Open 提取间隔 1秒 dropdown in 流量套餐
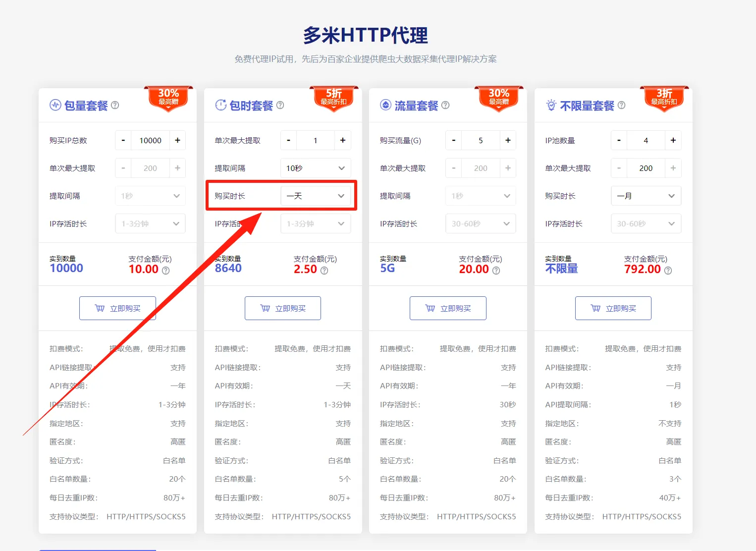The height and width of the screenshot is (551, 756). point(481,196)
